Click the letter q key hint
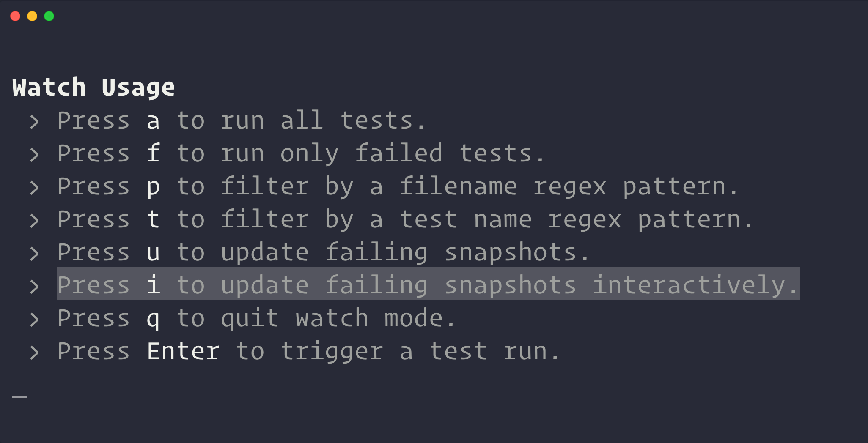The width and height of the screenshot is (868, 443). tap(153, 320)
